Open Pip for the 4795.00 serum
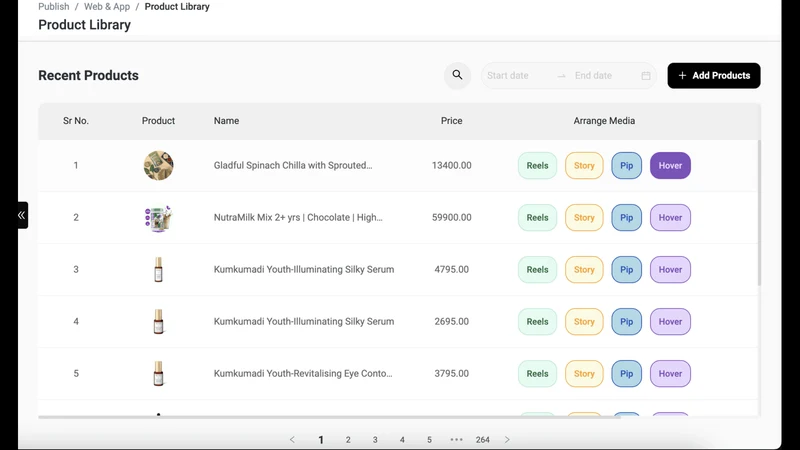The image size is (800, 450). 627,269
